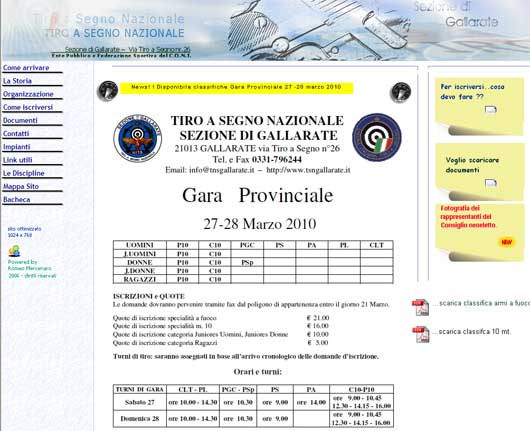Screen dimensions: 530x431
Task: Download 'scarica classifica armi a fuoco' link
Action: (482, 303)
